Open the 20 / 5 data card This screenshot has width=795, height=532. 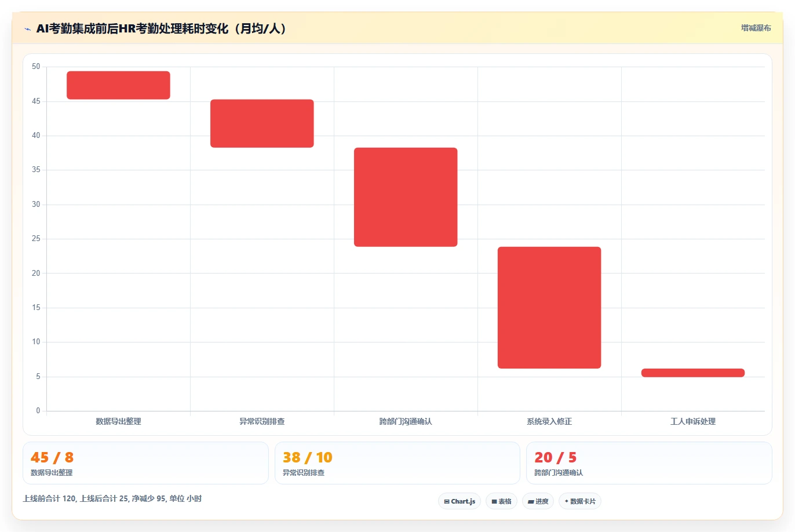[649, 463]
